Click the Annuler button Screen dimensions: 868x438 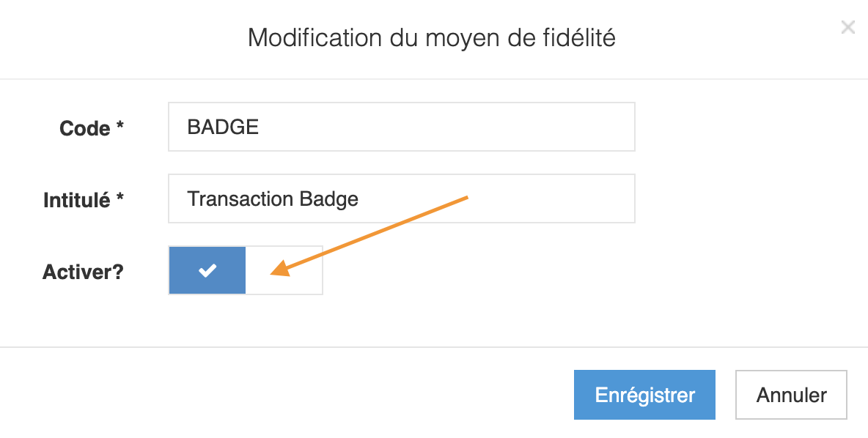[790, 395]
